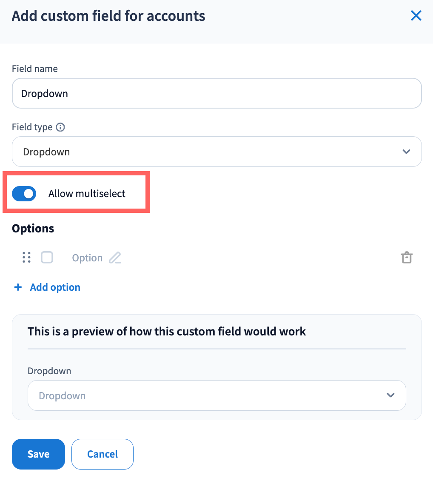The width and height of the screenshot is (433, 504).
Task: Click the chevron arrow in the preview dropdown
Action: click(x=390, y=395)
